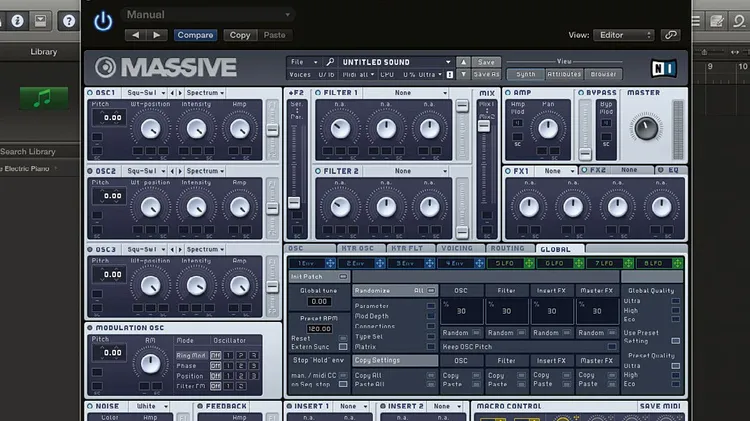Image resolution: width=750 pixels, height=421 pixels.
Task: Click the 8 LFO green move handle
Action: pos(678,263)
